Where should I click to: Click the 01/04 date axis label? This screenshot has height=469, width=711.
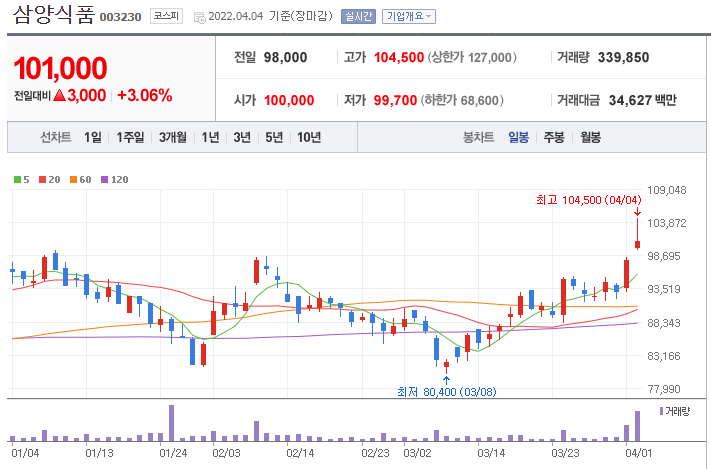click(x=25, y=453)
